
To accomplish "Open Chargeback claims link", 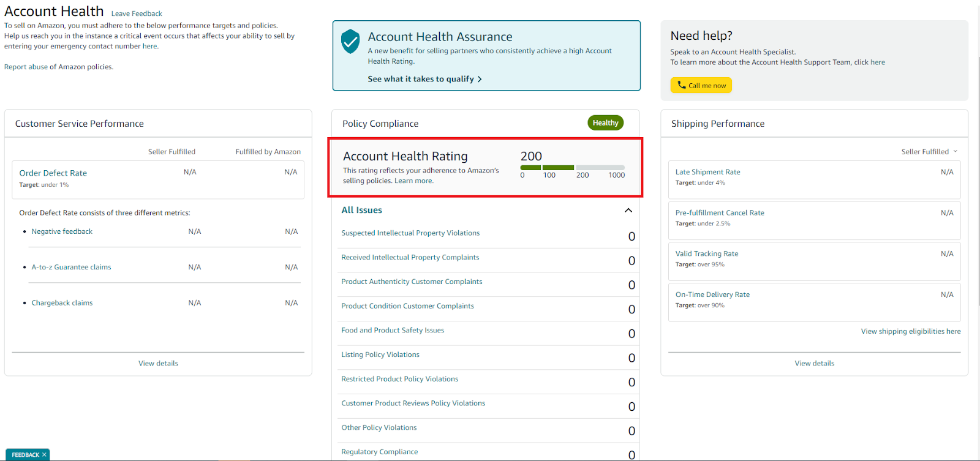I will pos(62,302).
